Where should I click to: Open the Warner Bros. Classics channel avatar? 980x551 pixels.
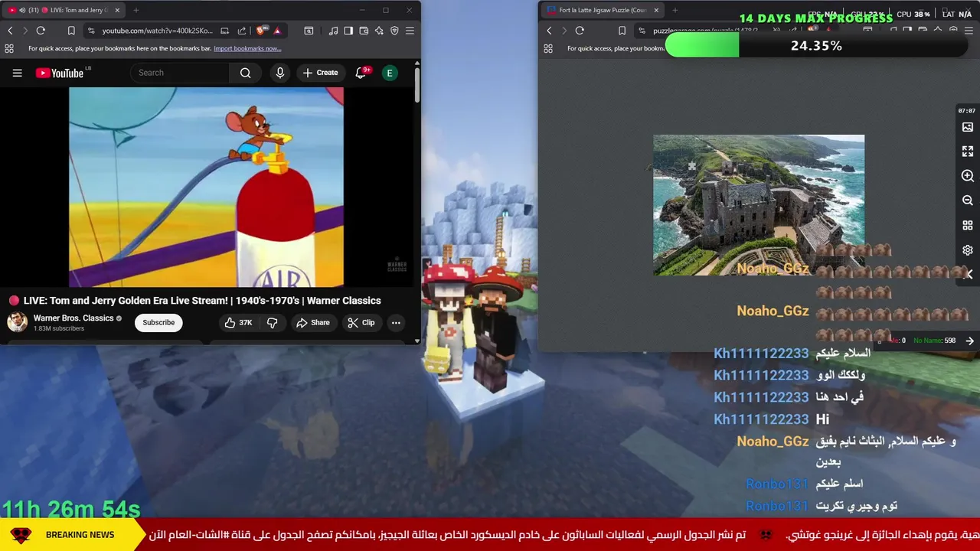[17, 322]
